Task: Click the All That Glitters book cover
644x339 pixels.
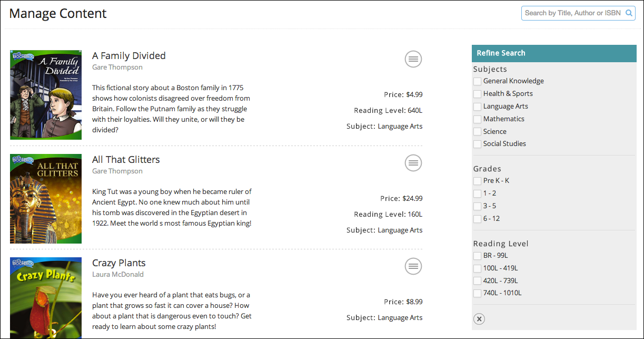Action: click(46, 199)
